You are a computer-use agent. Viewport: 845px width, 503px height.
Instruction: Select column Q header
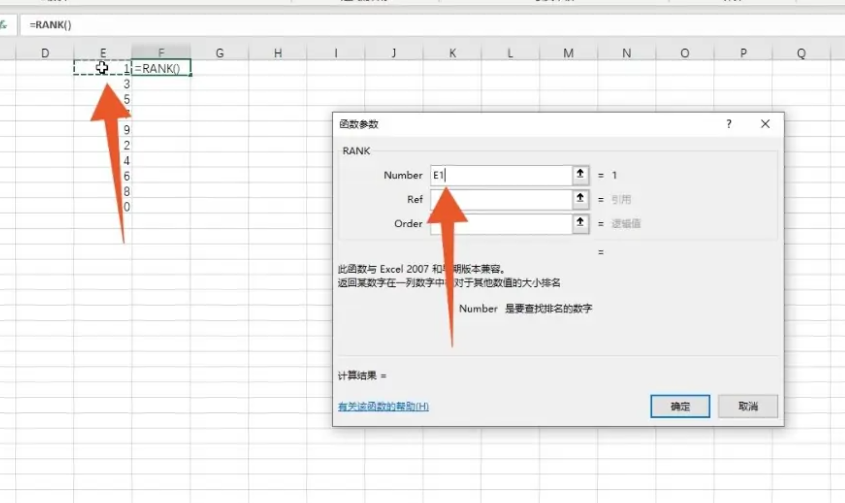(x=802, y=52)
